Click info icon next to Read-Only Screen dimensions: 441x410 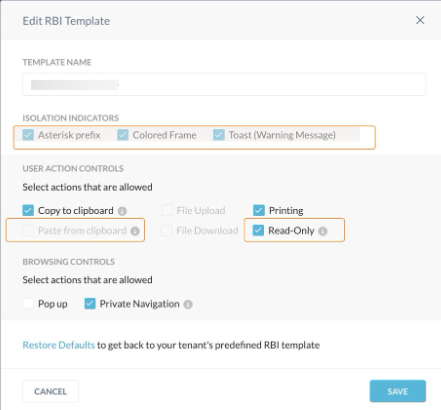(323, 231)
